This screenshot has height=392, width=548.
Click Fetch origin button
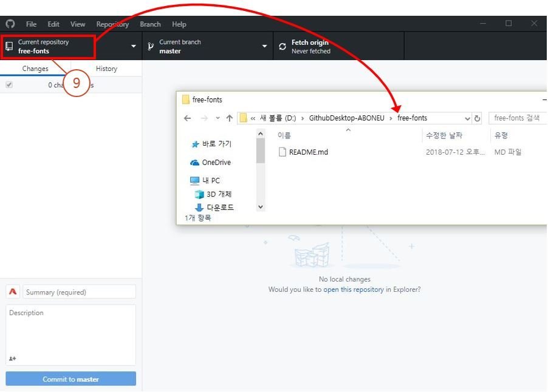coord(338,46)
